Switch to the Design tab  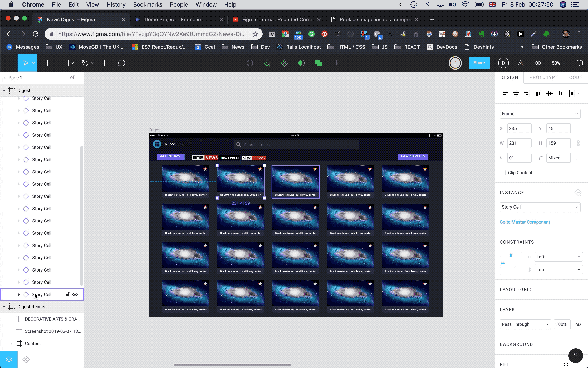point(509,77)
